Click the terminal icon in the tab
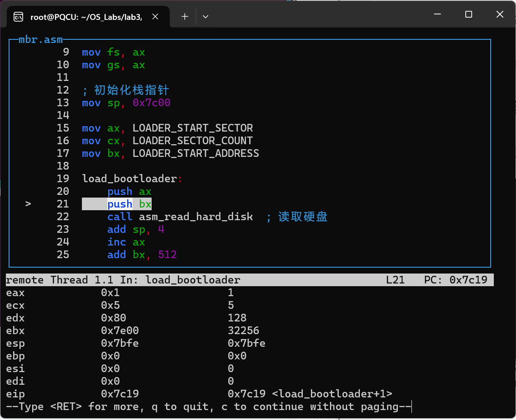The image size is (516, 420). (18, 17)
